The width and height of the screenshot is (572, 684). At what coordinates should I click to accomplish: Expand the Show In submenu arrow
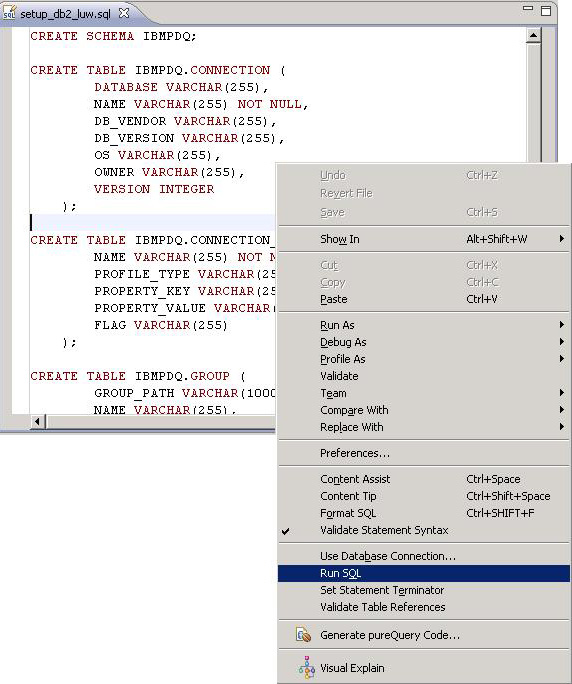coord(562,239)
